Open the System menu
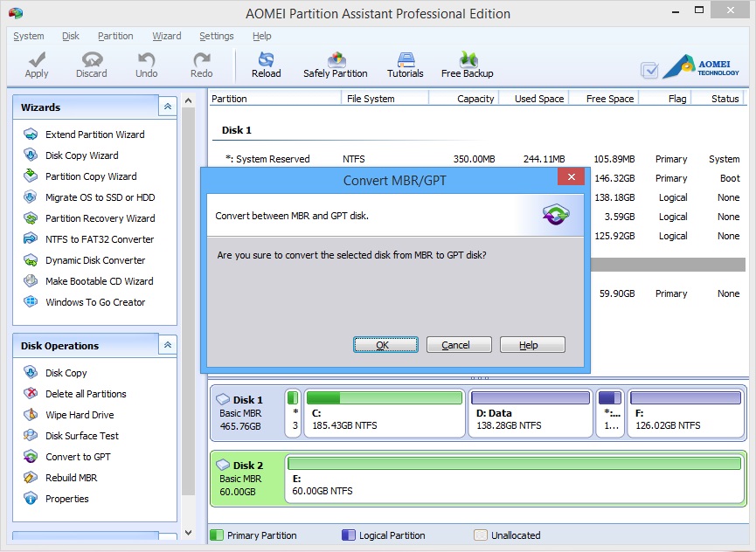Image resolution: width=756 pixels, height=552 pixels. coord(29,36)
